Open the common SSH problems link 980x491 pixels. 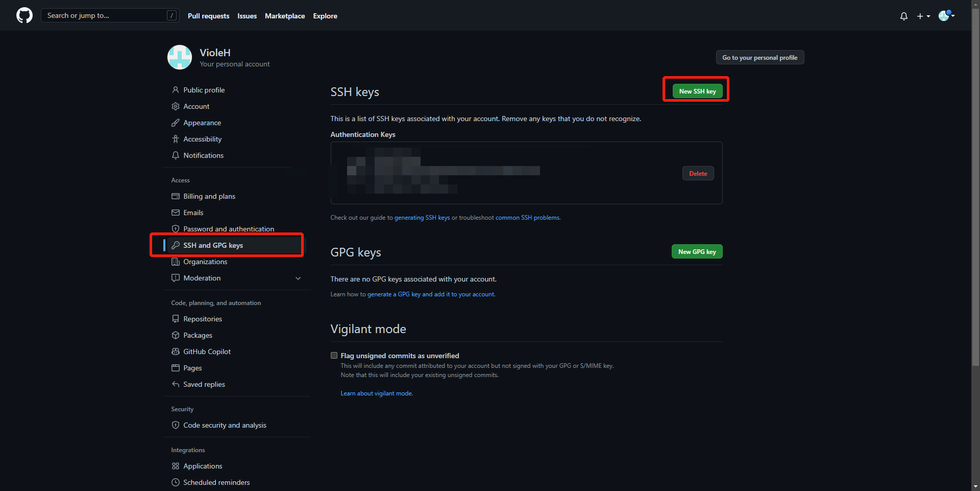(x=528, y=218)
